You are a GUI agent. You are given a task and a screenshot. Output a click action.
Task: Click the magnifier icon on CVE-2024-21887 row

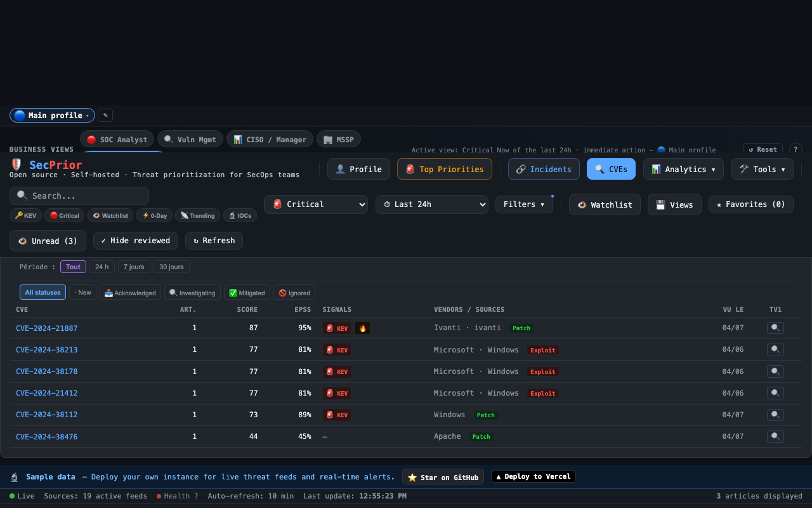point(775,328)
